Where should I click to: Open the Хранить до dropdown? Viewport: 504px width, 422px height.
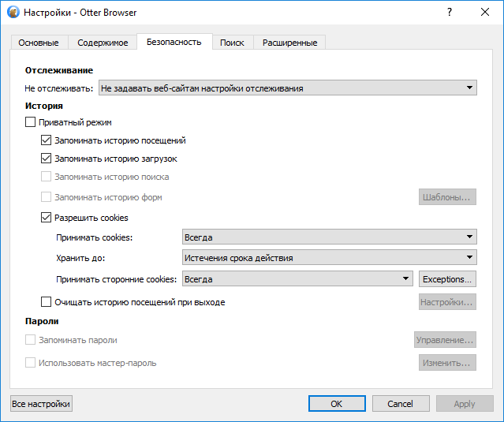(x=329, y=257)
